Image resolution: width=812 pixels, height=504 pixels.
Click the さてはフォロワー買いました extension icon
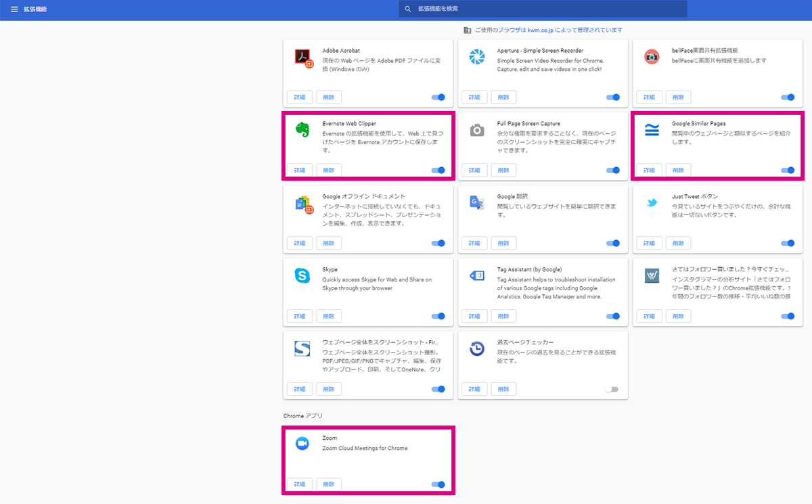tap(652, 275)
